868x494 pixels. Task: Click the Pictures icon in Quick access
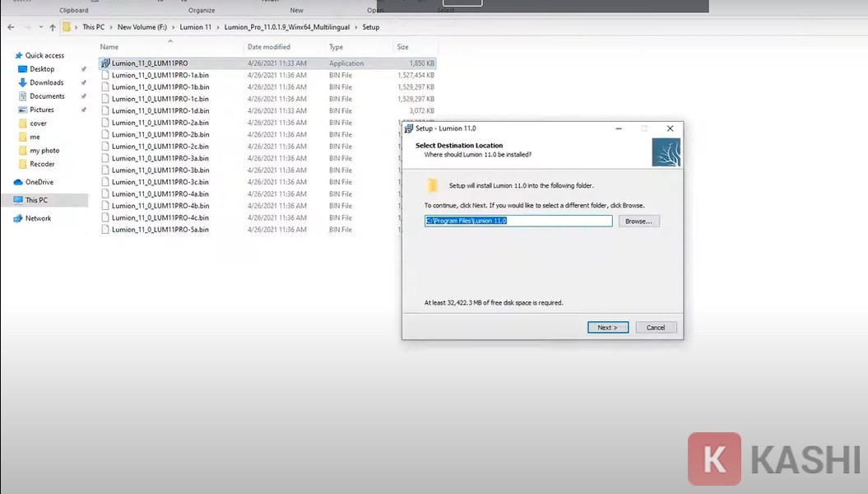coord(23,110)
